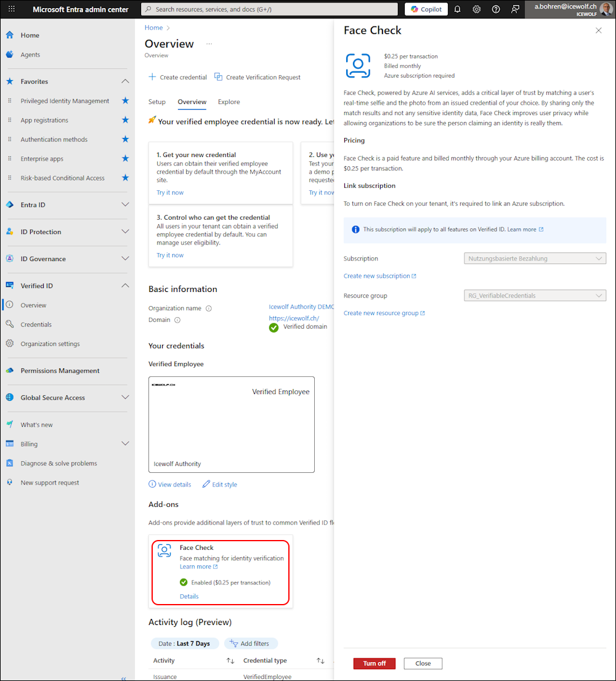The width and height of the screenshot is (616, 681).
Task: Unfavorite Authentication methods star
Action: pyautogui.click(x=125, y=139)
